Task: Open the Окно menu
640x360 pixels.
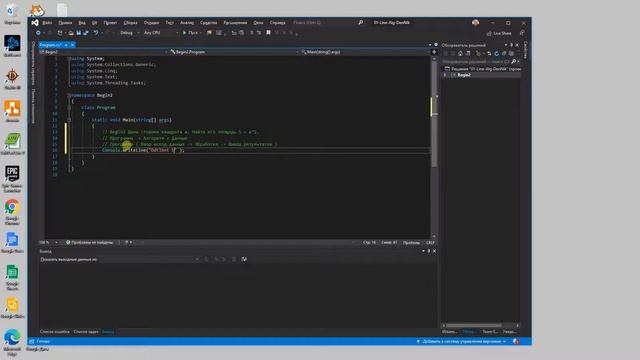Action: click(x=258, y=23)
